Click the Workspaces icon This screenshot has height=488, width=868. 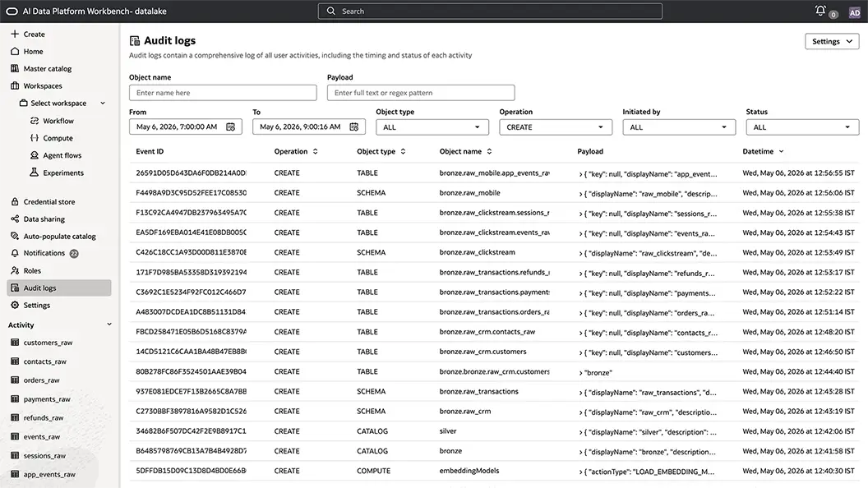(x=15, y=85)
